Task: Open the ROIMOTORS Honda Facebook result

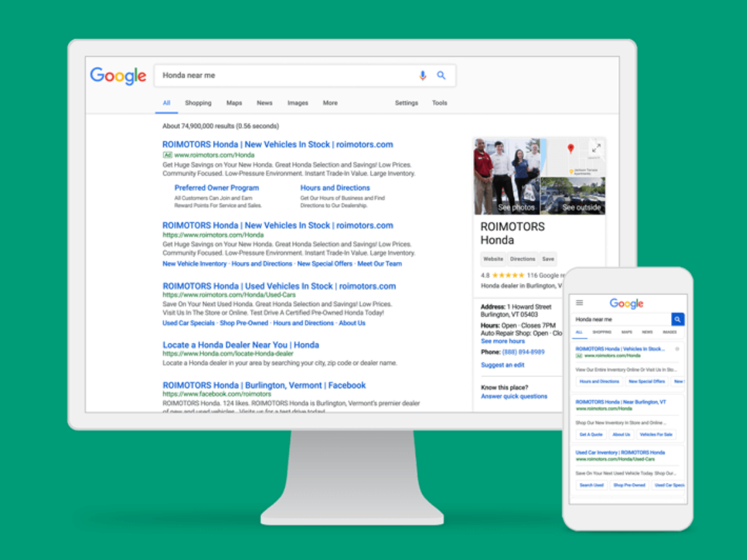Action: click(264, 385)
